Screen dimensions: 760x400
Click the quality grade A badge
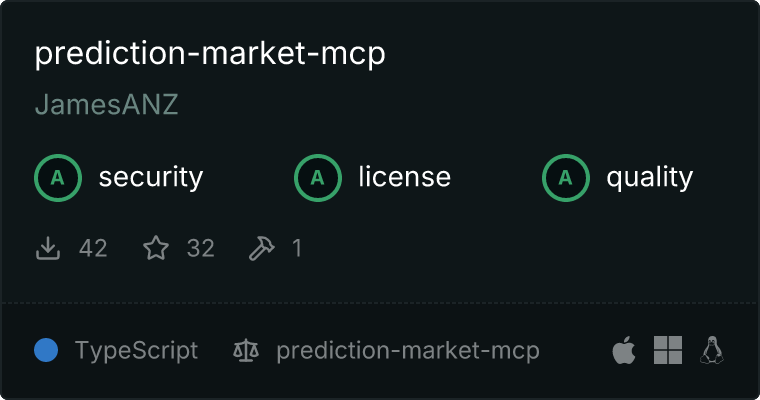pyautogui.click(x=566, y=178)
